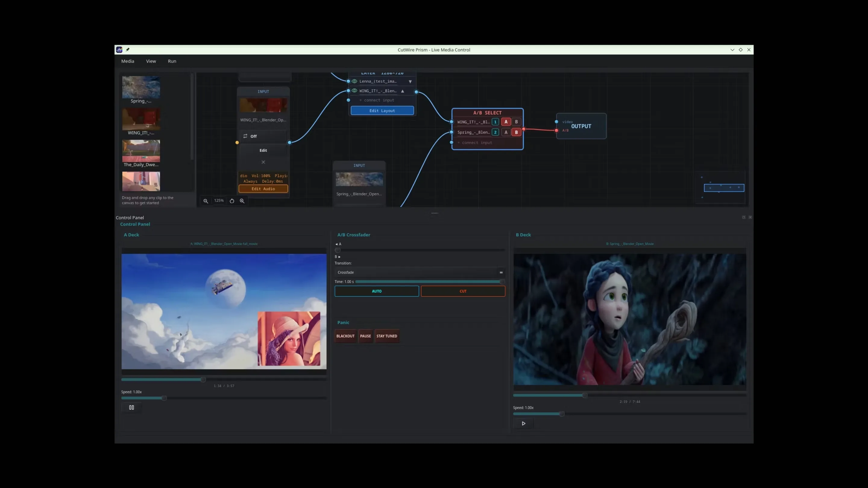Assign Spring input to bus A

click(x=506, y=132)
